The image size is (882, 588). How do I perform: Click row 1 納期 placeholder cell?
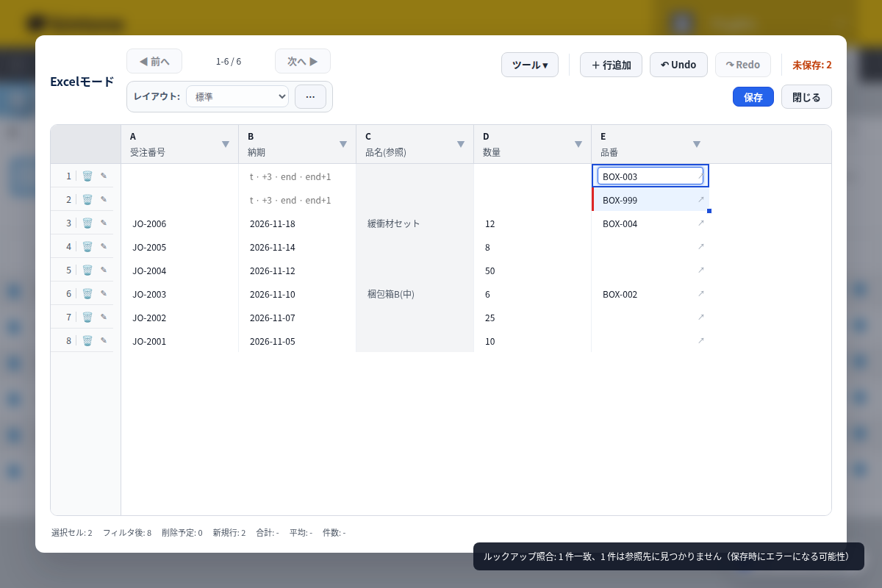[x=298, y=176]
